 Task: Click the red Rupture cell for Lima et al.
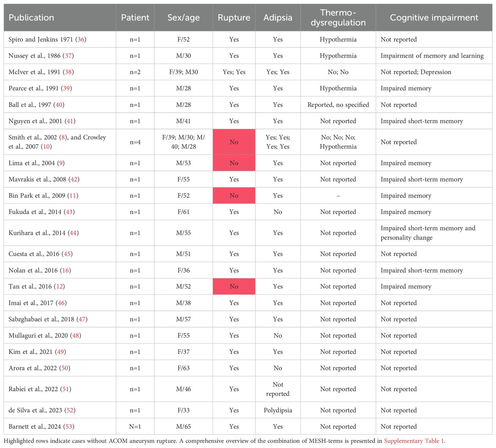tap(234, 163)
